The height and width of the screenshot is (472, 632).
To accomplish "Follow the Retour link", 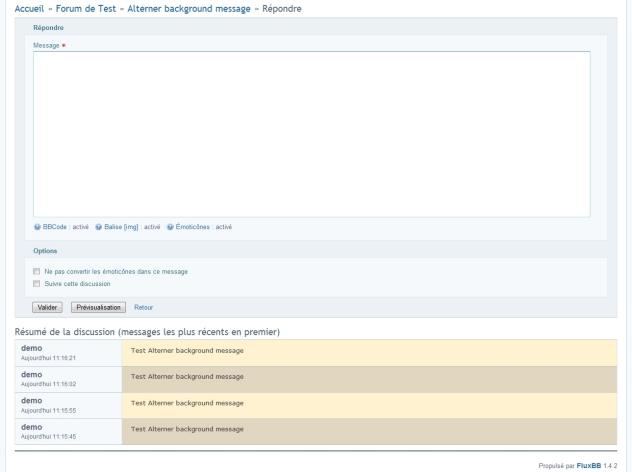I will click(x=143, y=307).
